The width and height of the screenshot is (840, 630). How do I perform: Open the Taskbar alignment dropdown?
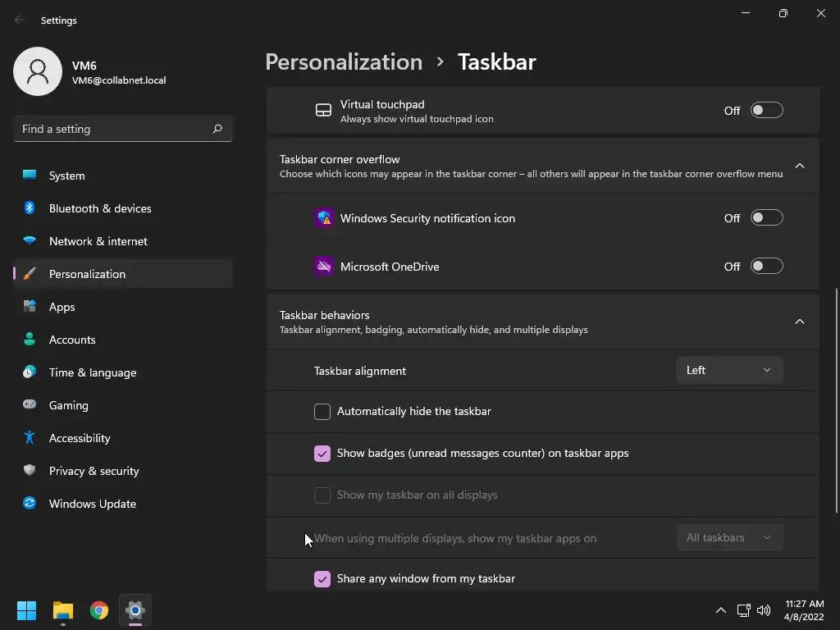click(x=729, y=371)
